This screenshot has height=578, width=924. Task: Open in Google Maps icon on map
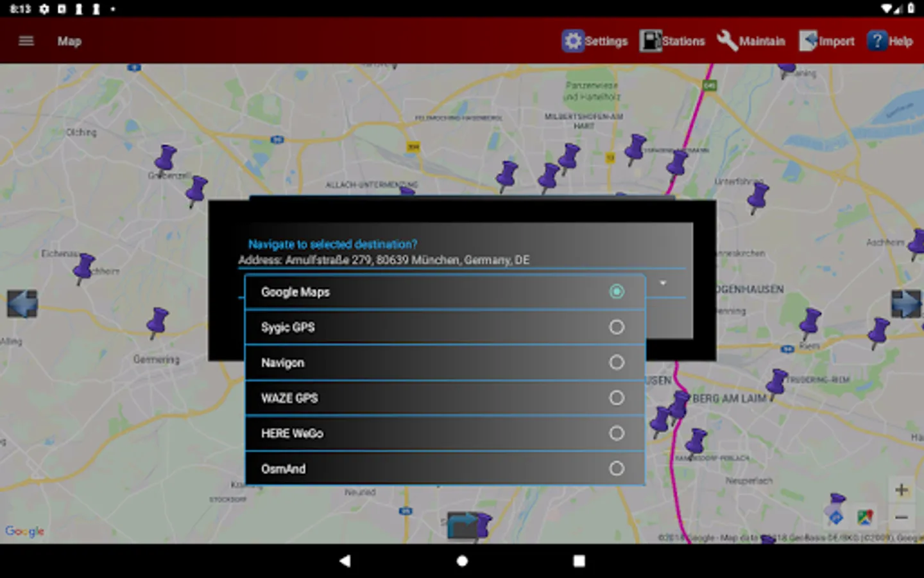pos(865,517)
